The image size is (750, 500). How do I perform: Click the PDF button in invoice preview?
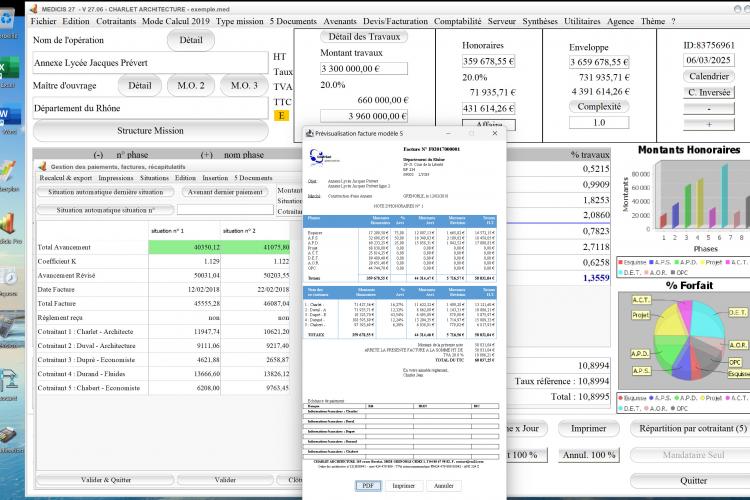tap(368, 486)
